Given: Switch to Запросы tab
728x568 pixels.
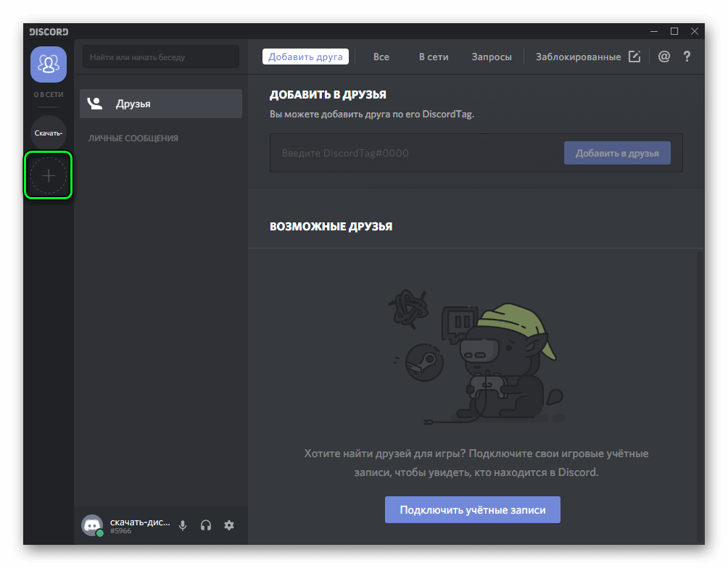Looking at the screenshot, I should [x=492, y=57].
